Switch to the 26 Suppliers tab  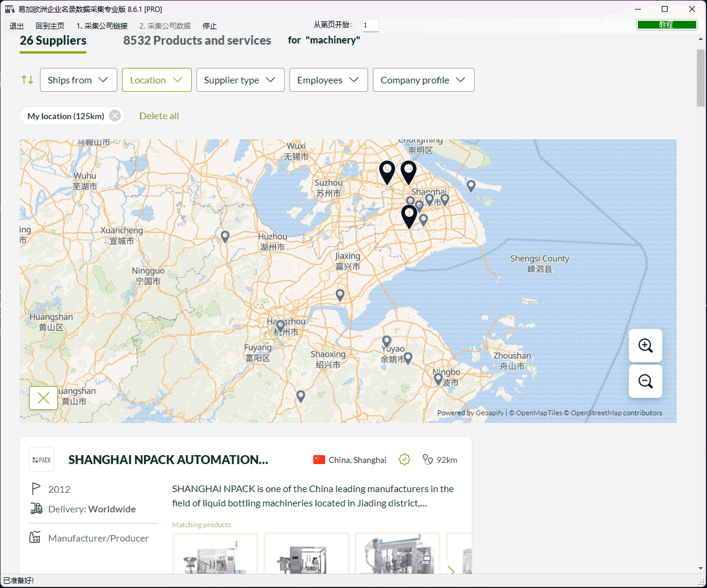53,41
